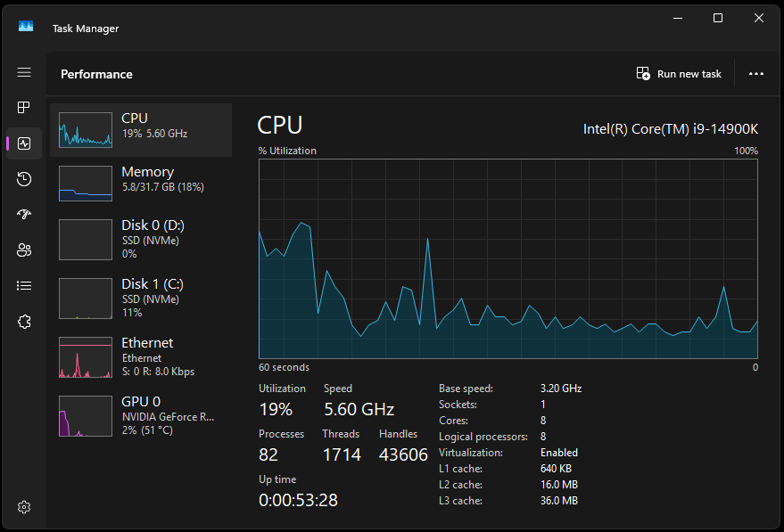Open the three-dot more options menu
Image resolution: width=784 pixels, height=532 pixels.
coord(756,73)
